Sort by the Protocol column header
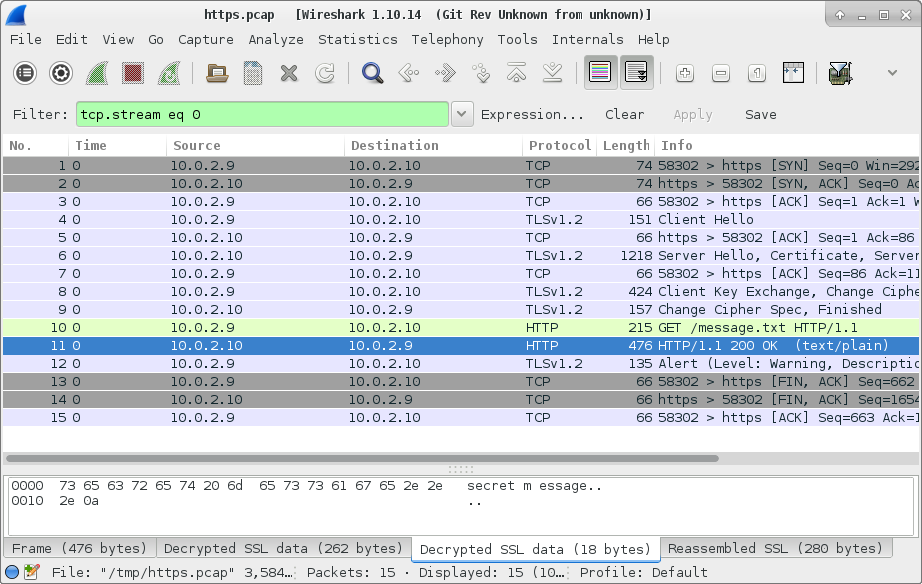922x584 pixels. 559,145
